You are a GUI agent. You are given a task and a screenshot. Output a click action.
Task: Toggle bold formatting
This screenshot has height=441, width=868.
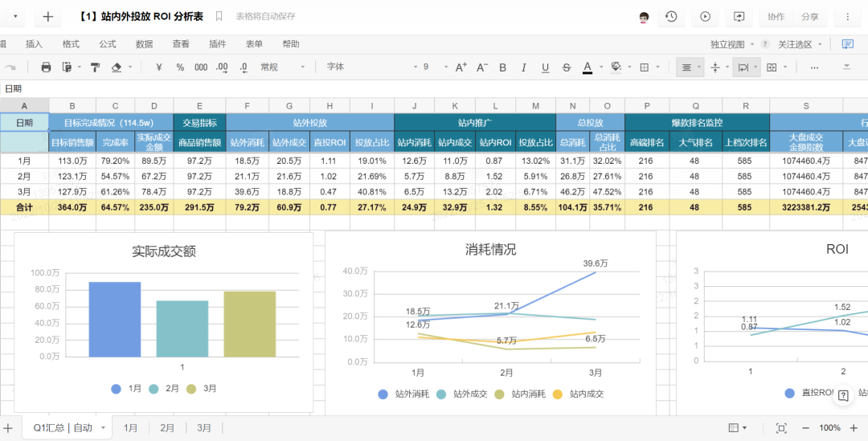click(x=502, y=67)
